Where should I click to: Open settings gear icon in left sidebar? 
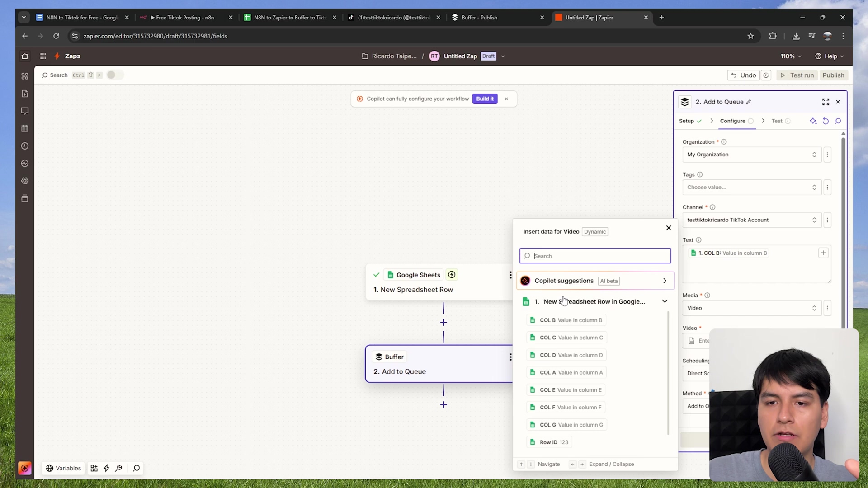coord(25,181)
